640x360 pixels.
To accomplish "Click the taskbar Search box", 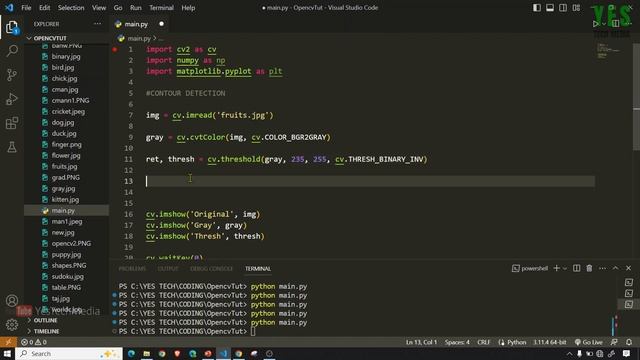I will click(x=69, y=353).
